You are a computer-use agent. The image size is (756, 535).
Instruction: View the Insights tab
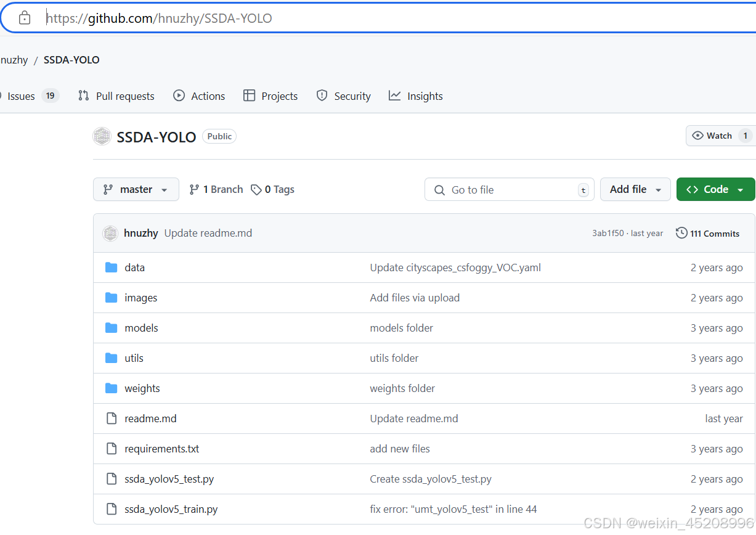416,96
